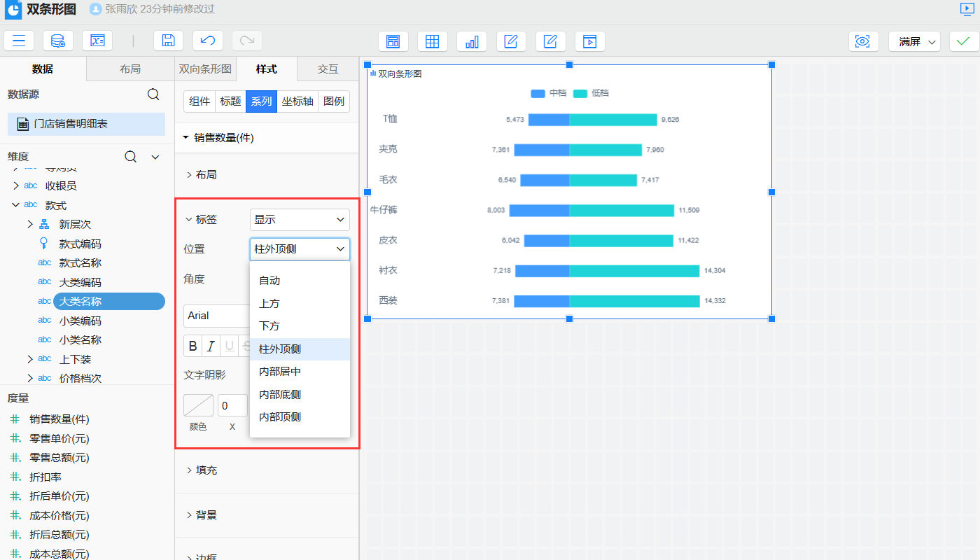This screenshot has height=560, width=980.
Task: Insert a bar chart component
Action: tap(472, 41)
